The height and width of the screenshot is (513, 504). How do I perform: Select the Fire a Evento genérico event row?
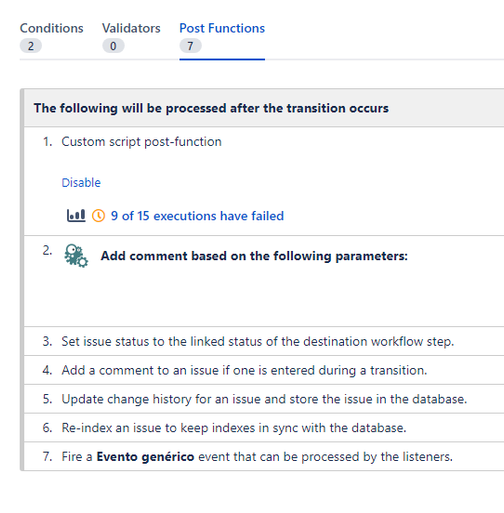pos(263,456)
